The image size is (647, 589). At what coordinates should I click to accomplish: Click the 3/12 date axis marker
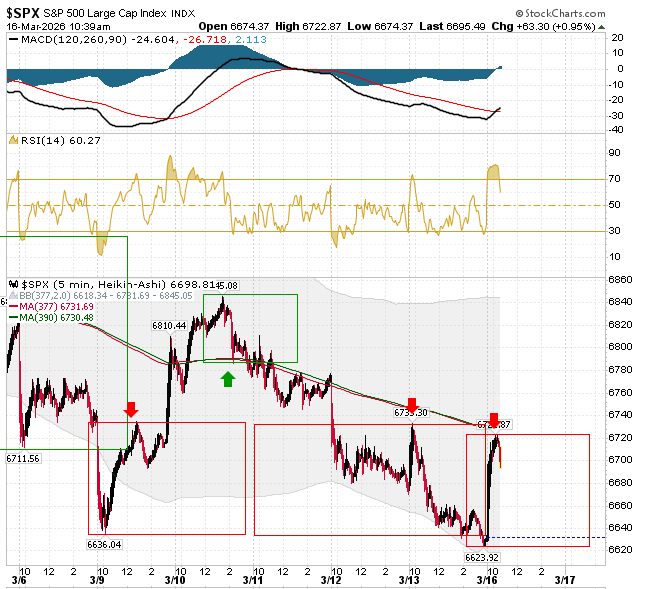[331, 580]
